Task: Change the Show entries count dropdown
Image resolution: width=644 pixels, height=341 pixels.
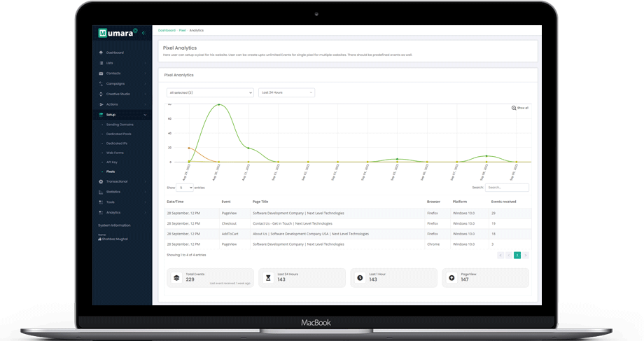Action: 185,188
